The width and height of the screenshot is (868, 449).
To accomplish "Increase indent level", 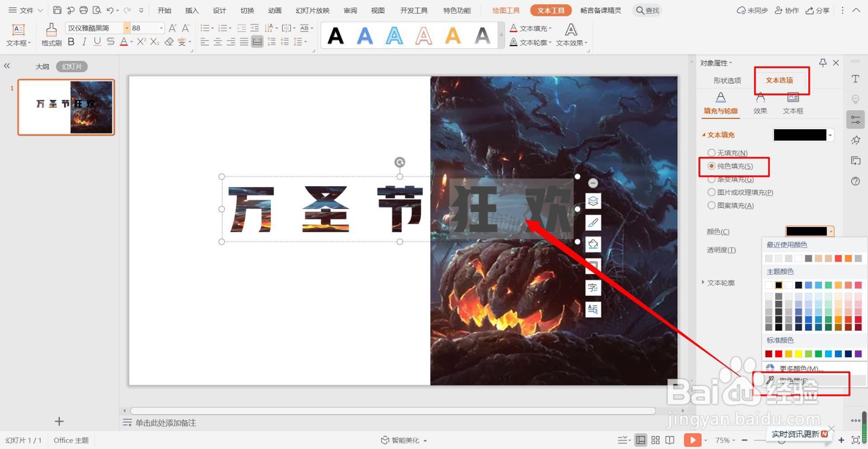I will [x=254, y=28].
